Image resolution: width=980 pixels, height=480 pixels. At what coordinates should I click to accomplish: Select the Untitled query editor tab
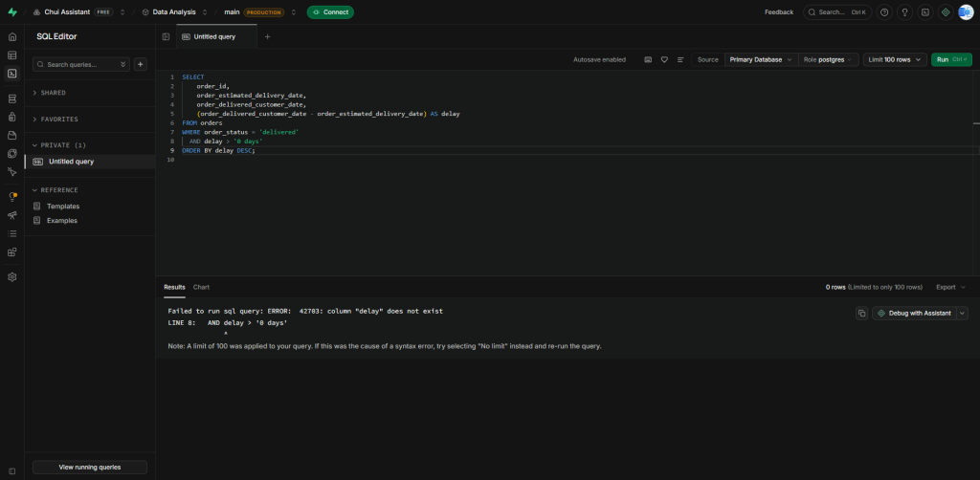pos(216,37)
